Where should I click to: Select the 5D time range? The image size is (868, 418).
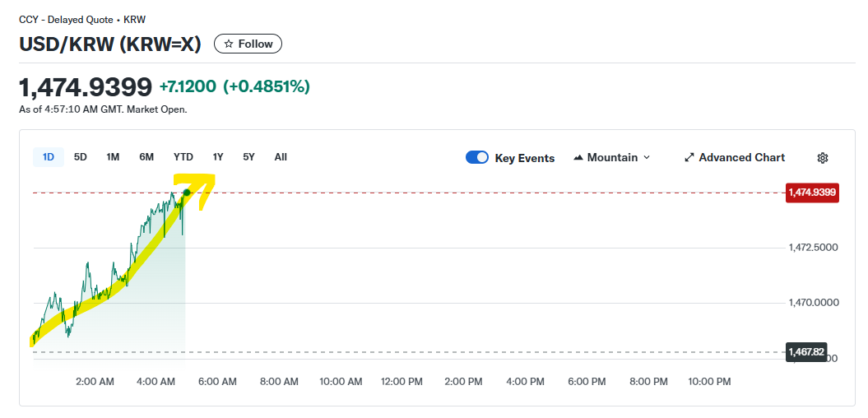tap(81, 157)
